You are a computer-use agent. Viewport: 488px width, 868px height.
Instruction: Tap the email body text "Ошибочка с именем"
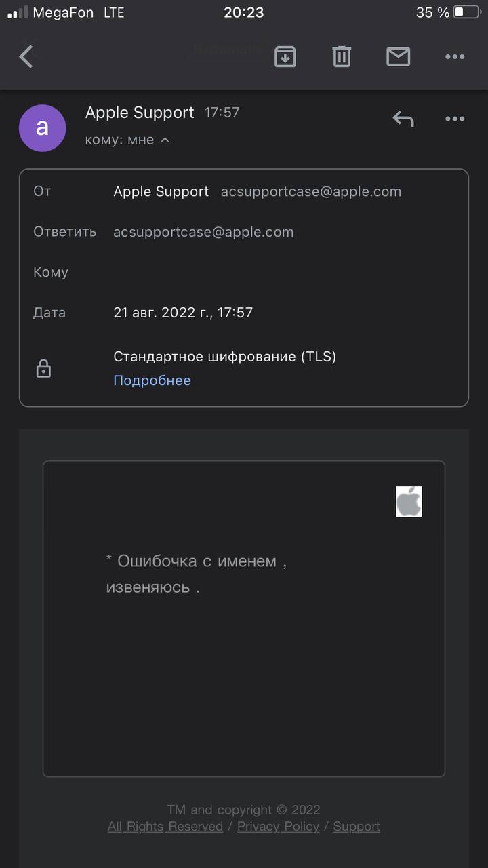(x=197, y=561)
